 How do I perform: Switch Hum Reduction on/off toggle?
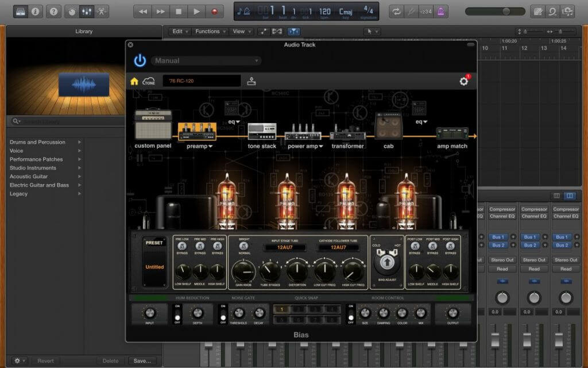(177, 314)
